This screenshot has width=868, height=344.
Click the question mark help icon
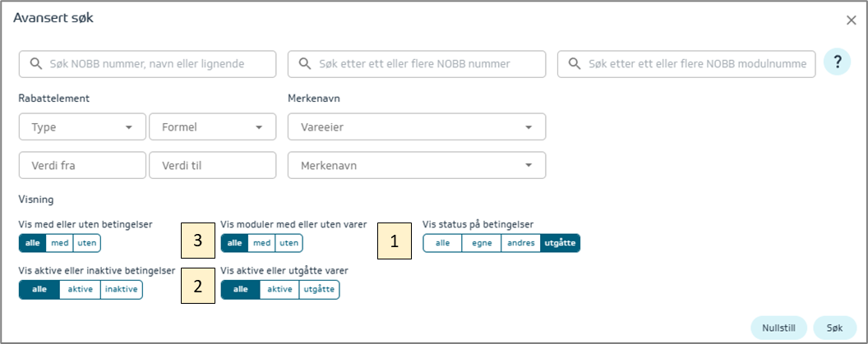pos(837,62)
